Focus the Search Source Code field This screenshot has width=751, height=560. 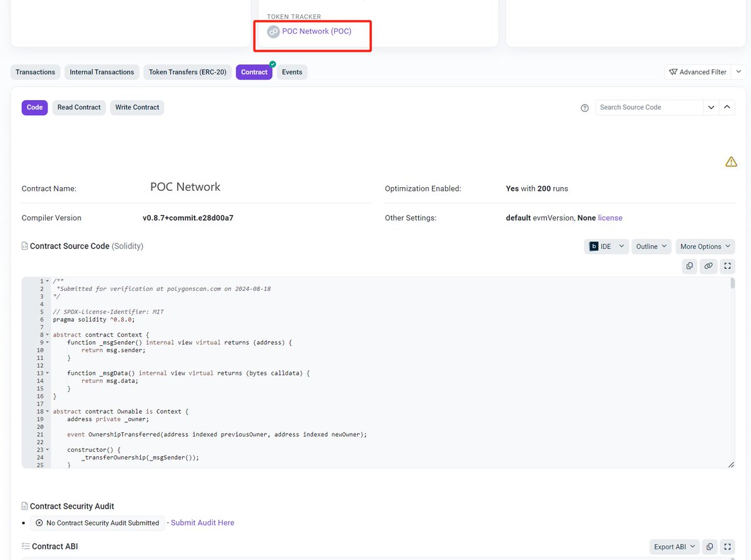coord(650,107)
